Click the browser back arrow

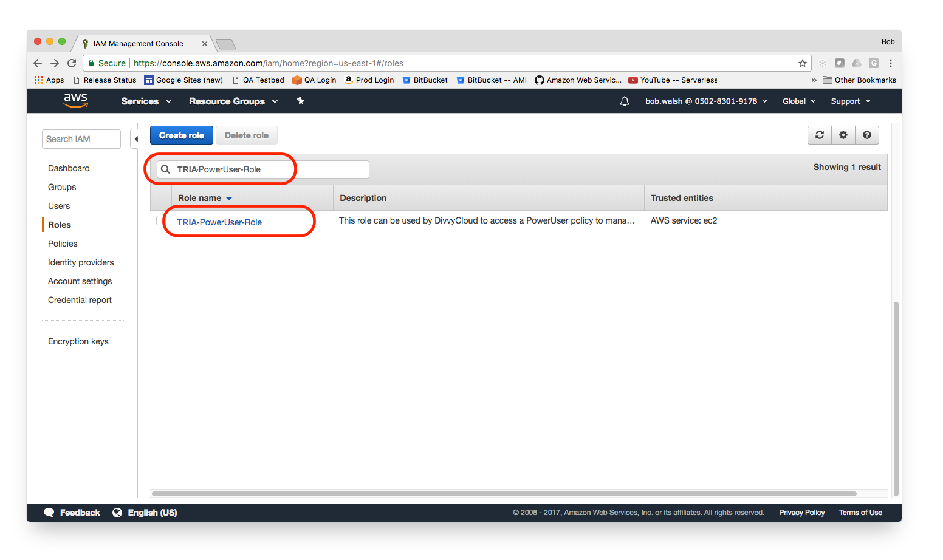point(38,63)
